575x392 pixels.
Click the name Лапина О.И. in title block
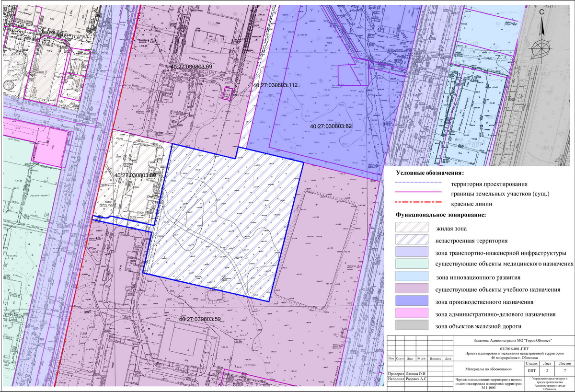tap(416, 374)
